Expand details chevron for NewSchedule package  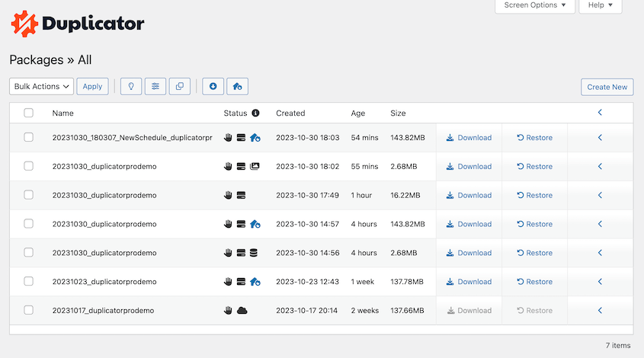click(600, 138)
